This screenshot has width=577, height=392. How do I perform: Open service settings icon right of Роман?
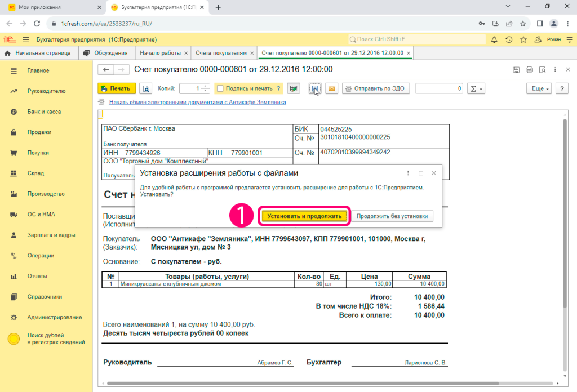pos(570,40)
